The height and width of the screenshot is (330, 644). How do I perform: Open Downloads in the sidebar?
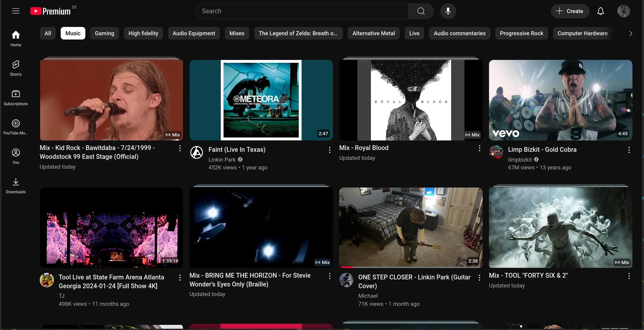[x=16, y=186]
